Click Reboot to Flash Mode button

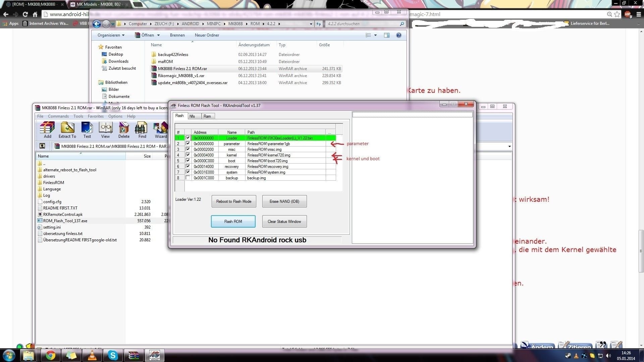point(234,201)
